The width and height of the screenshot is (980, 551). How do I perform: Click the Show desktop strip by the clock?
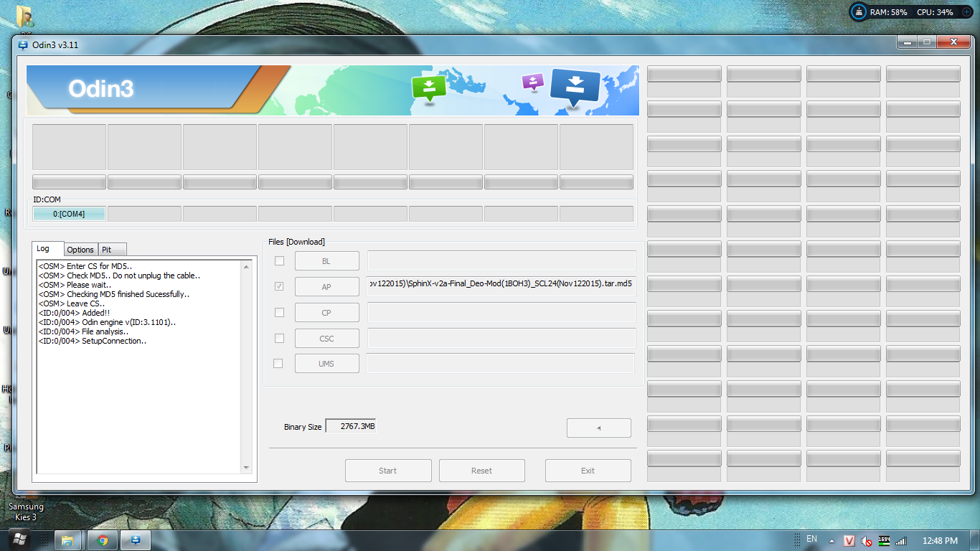(x=975, y=540)
